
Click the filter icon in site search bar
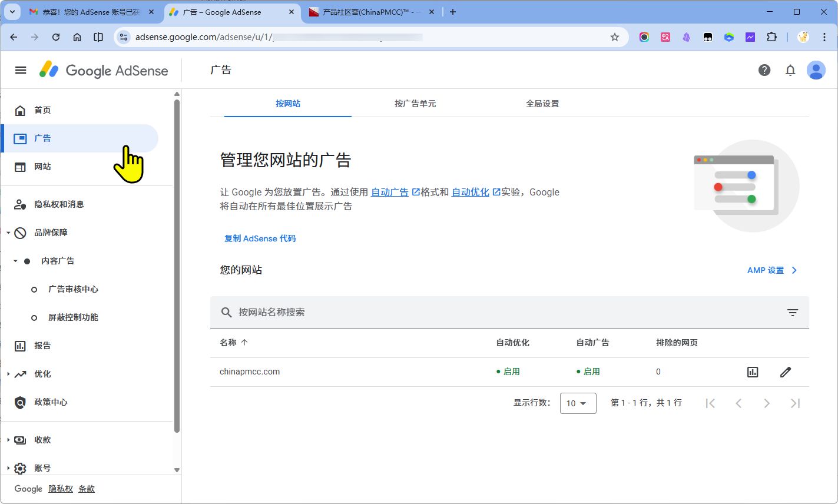[792, 313]
